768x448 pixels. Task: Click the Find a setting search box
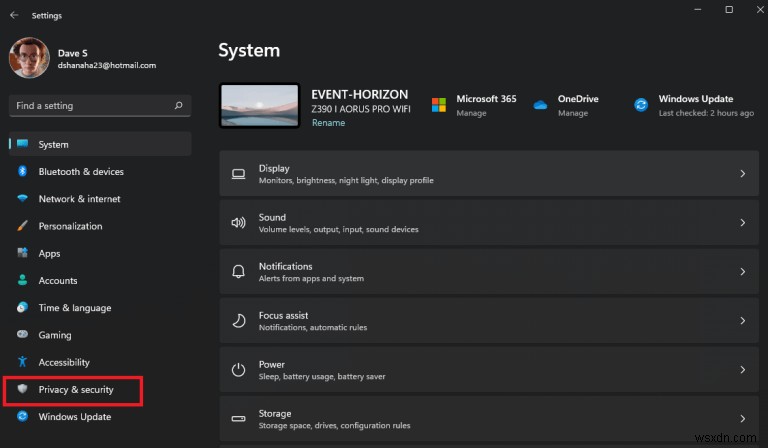tap(90, 105)
